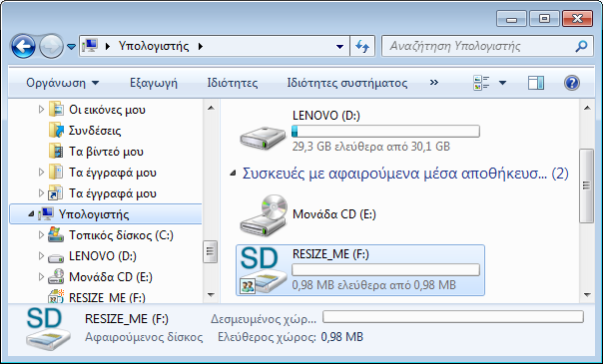This screenshot has width=603, height=364.
Task: Click the CD drive icon in the tree
Action: coord(56,276)
